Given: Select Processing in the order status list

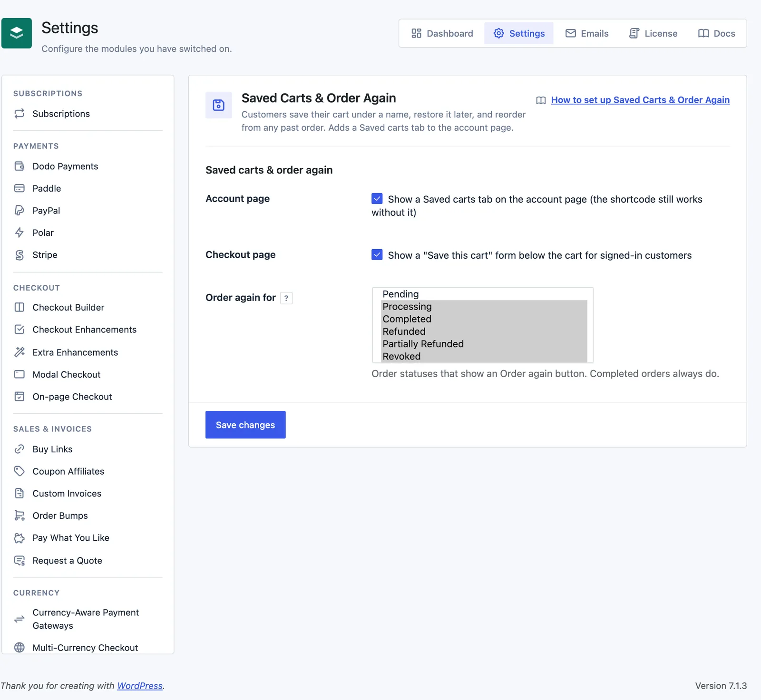Looking at the screenshot, I should pos(484,306).
